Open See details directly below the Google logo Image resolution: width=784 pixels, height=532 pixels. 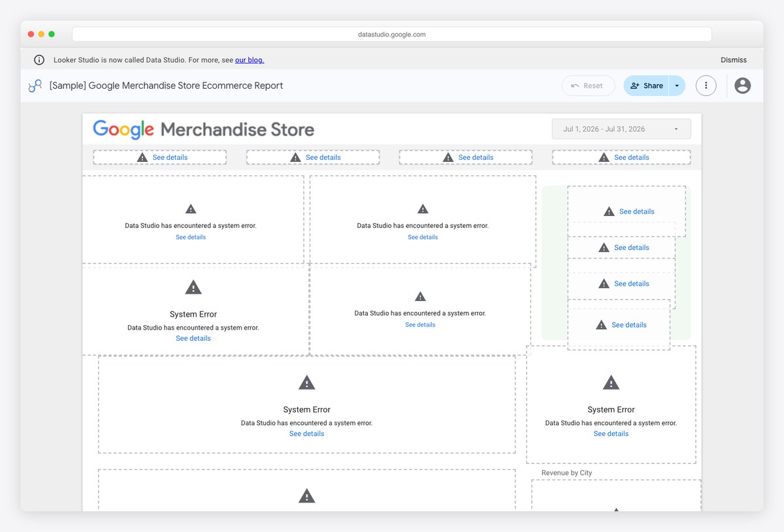[x=170, y=157]
